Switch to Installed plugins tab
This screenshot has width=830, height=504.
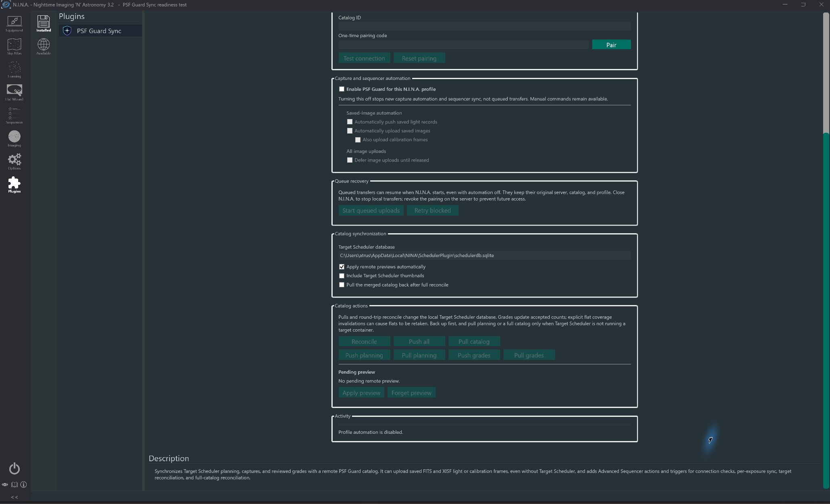click(44, 24)
